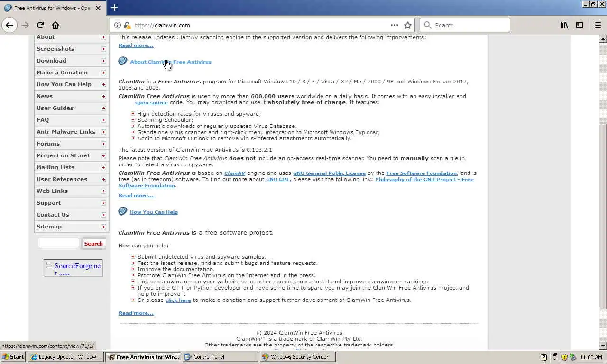Open the About ClamWin Free Antivirus heading link
Viewport: 607px width, 364px height.
(x=171, y=62)
